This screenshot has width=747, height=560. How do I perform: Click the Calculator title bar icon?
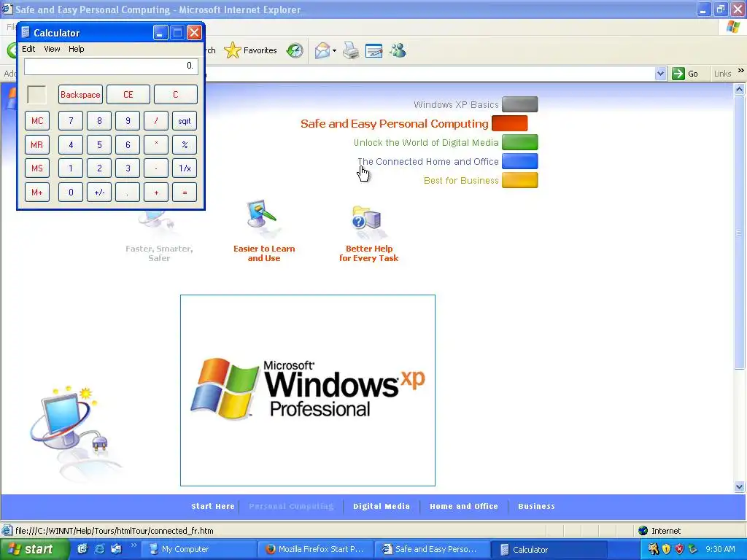click(x=26, y=32)
